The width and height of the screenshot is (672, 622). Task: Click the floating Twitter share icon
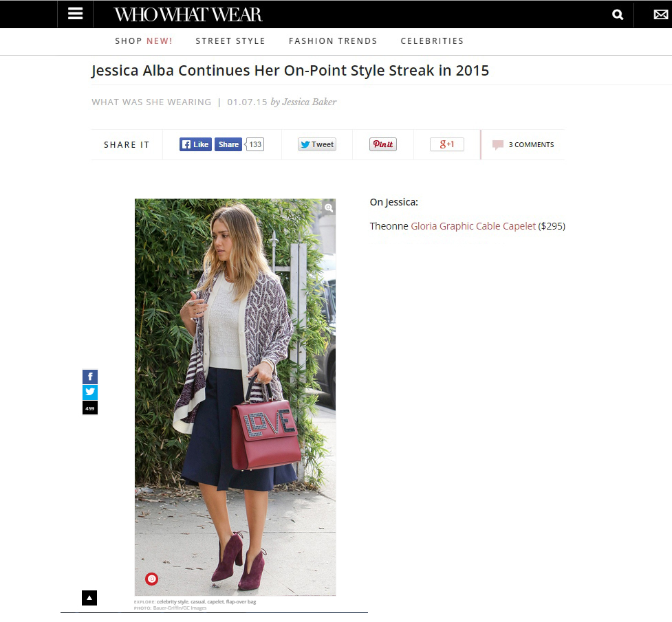[x=90, y=392]
